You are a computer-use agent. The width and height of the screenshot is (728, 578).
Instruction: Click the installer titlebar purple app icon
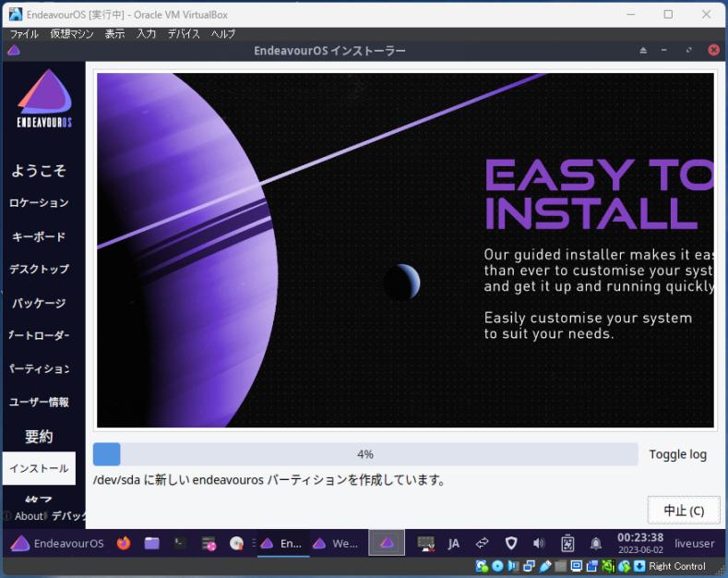(14, 50)
